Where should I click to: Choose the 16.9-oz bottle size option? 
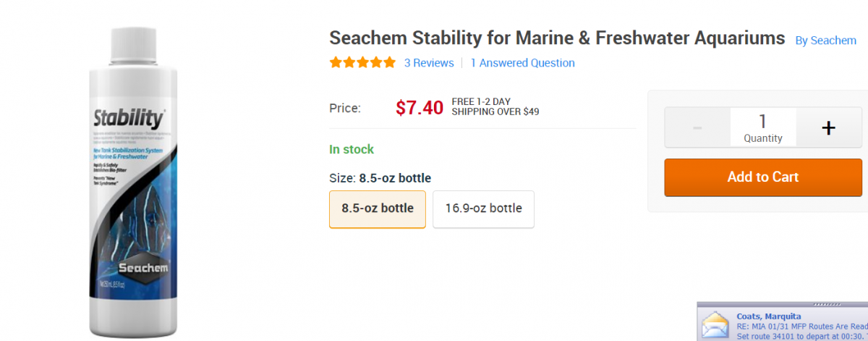(x=483, y=209)
